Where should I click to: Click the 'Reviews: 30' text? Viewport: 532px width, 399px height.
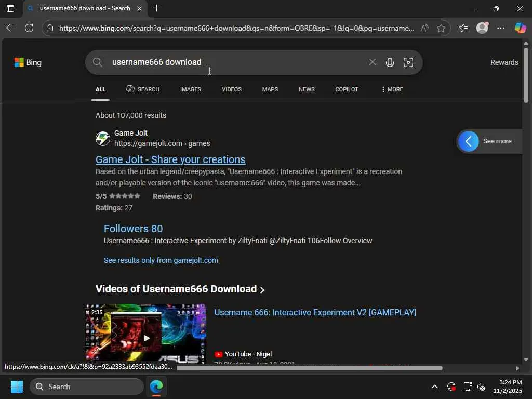tap(172, 196)
